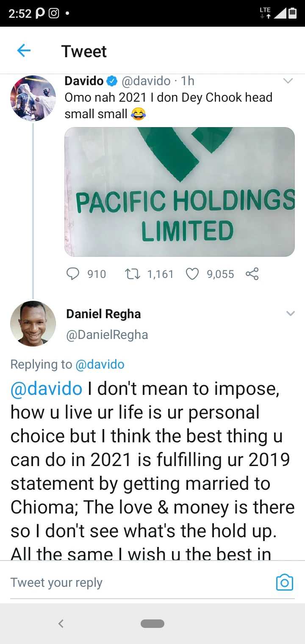Open dropdown arrow on Daniel Regha's tweet

[290, 314]
